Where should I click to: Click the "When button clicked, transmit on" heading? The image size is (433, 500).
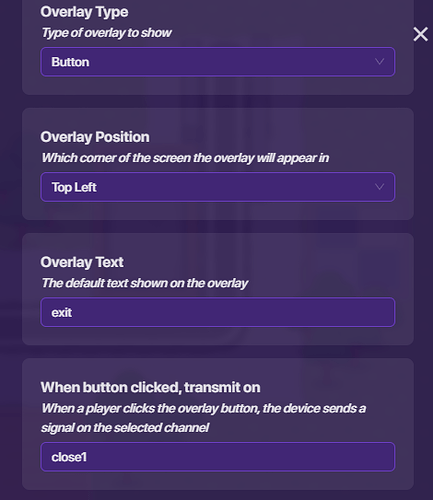pyautogui.click(x=150, y=387)
